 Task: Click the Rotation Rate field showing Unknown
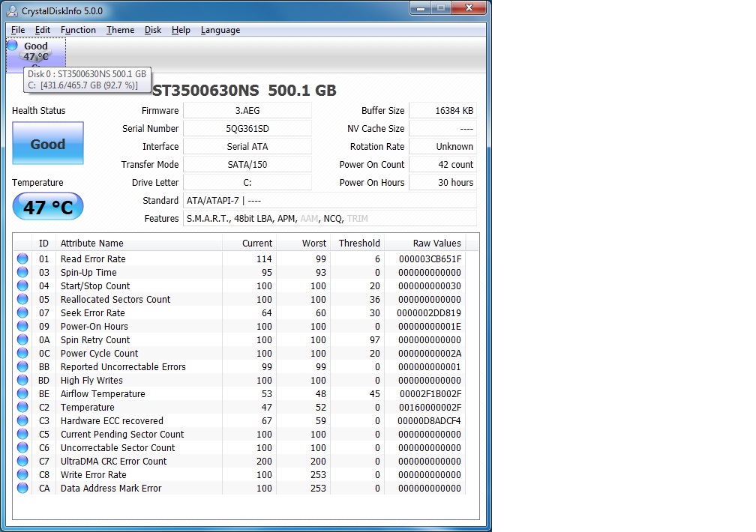click(x=442, y=147)
